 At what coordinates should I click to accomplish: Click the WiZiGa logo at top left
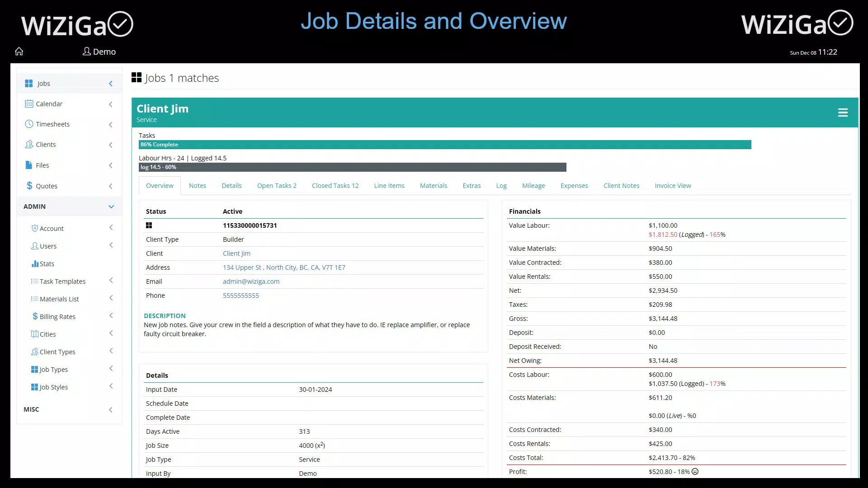tap(77, 25)
